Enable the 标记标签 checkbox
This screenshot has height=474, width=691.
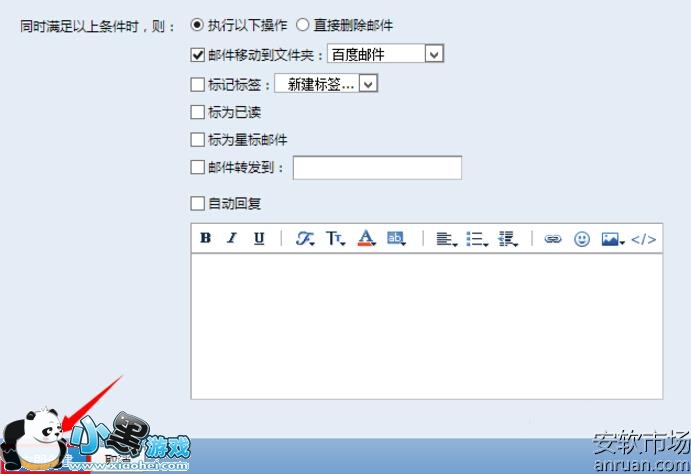click(197, 84)
